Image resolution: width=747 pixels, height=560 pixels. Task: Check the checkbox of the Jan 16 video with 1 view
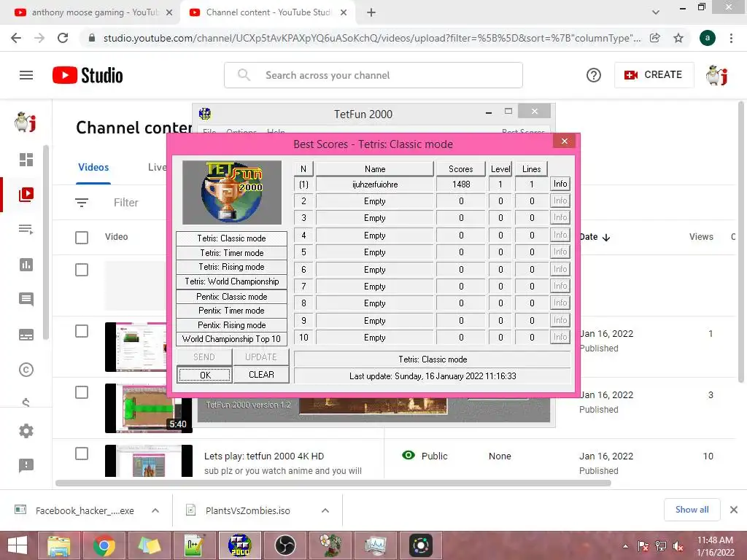[x=82, y=332]
